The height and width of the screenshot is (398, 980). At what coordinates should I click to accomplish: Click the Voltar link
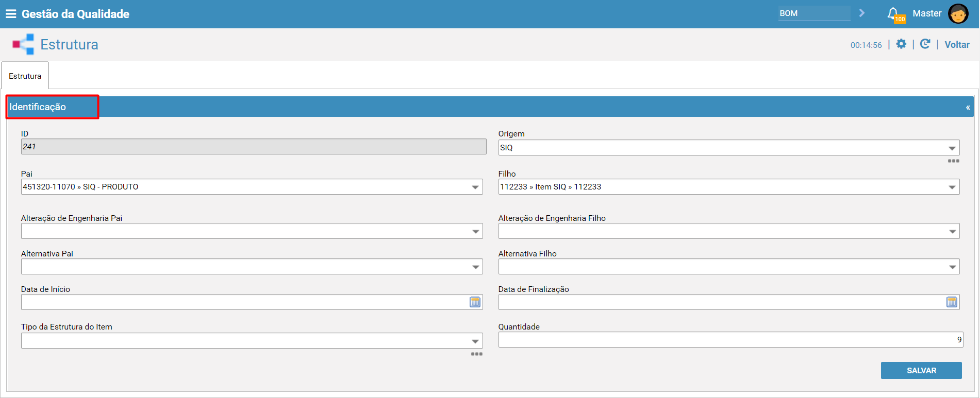point(957,45)
